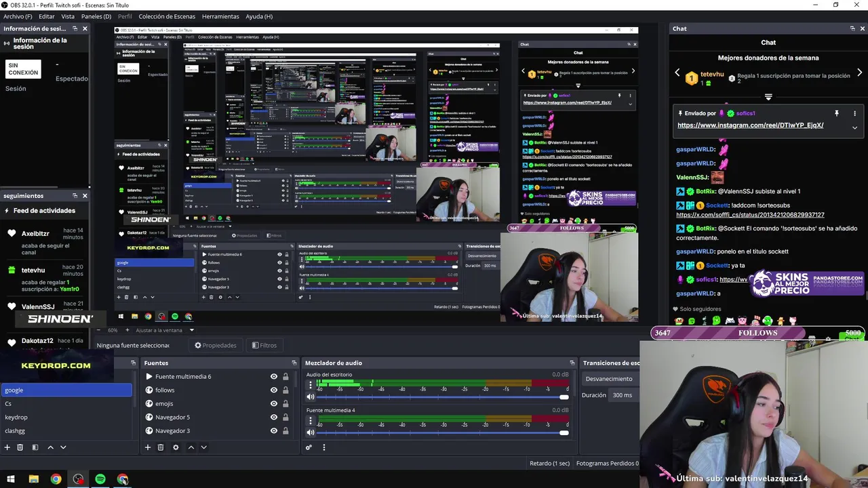Adjust Fuente multimedia 4 volume slider
This screenshot has height=488, width=868.
point(442,432)
